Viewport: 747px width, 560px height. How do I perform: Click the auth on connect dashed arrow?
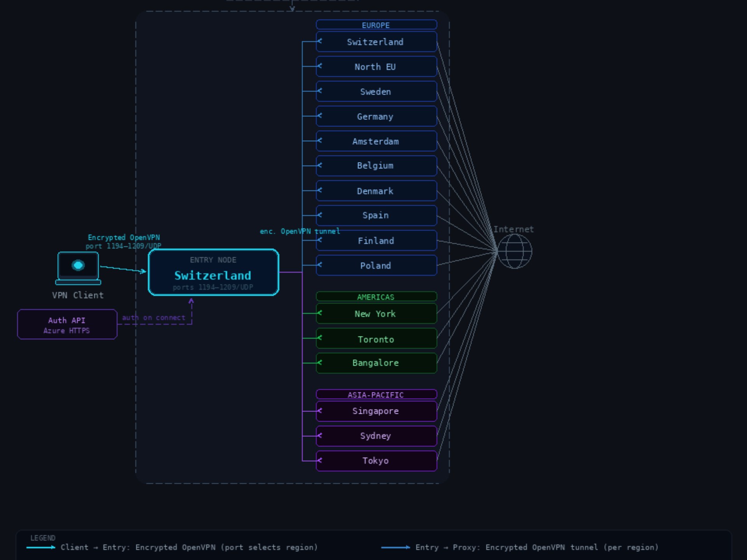(x=153, y=317)
